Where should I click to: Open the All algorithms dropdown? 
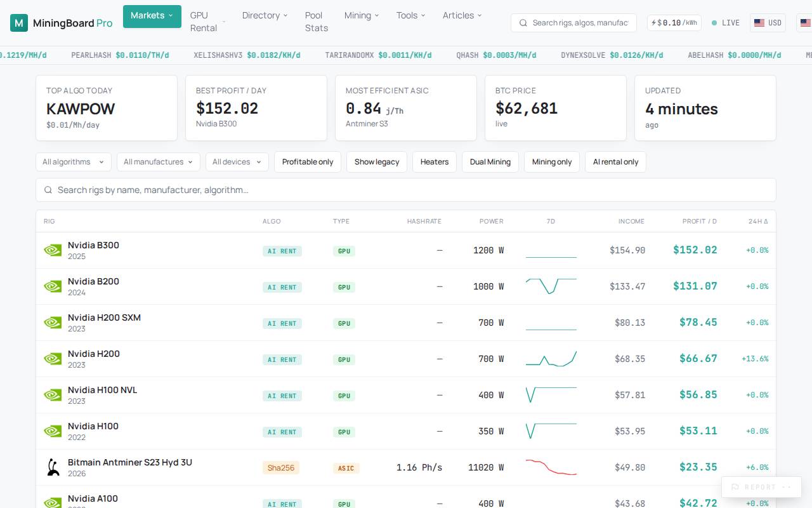tap(74, 162)
